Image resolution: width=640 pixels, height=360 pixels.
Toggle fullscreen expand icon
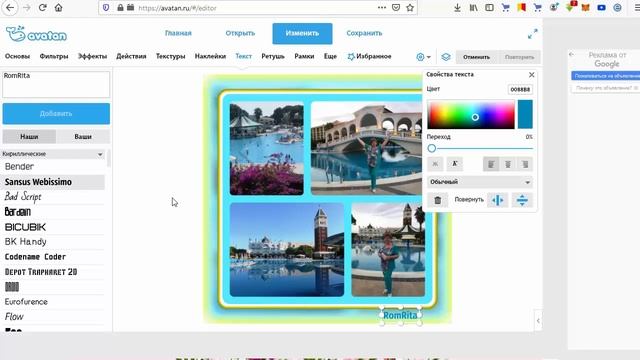tap(533, 34)
